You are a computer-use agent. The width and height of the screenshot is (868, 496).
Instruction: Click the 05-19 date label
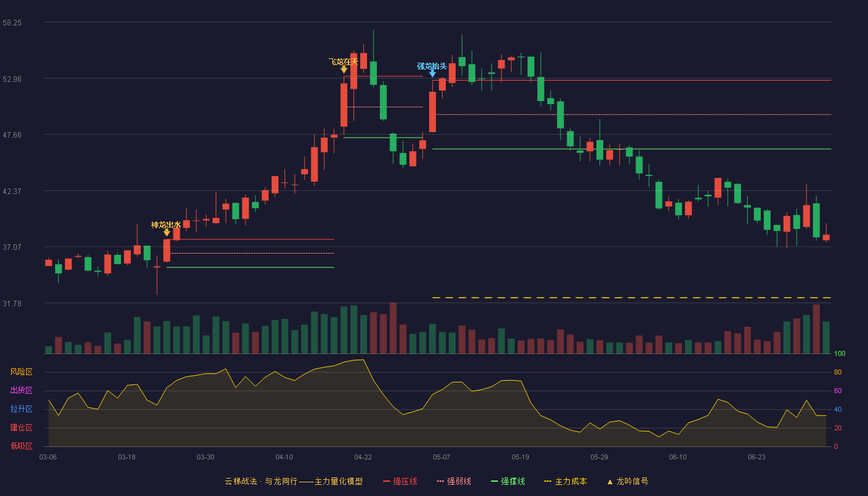[520, 457]
